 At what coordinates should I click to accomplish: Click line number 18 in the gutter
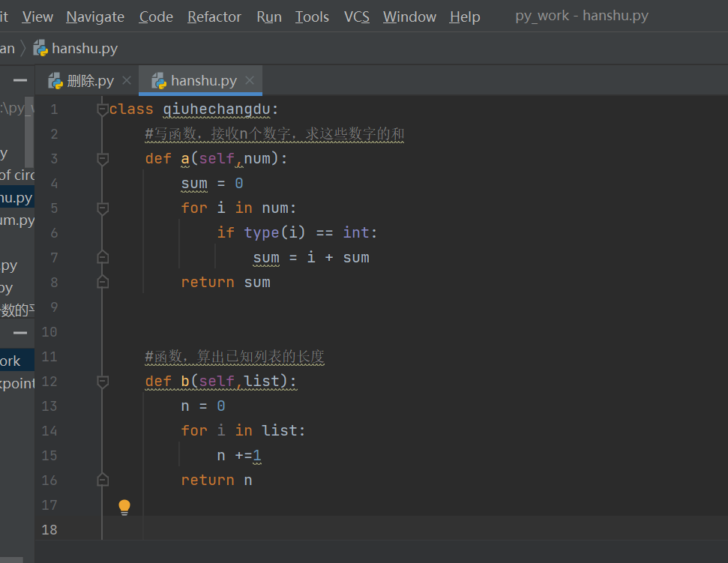pos(49,529)
